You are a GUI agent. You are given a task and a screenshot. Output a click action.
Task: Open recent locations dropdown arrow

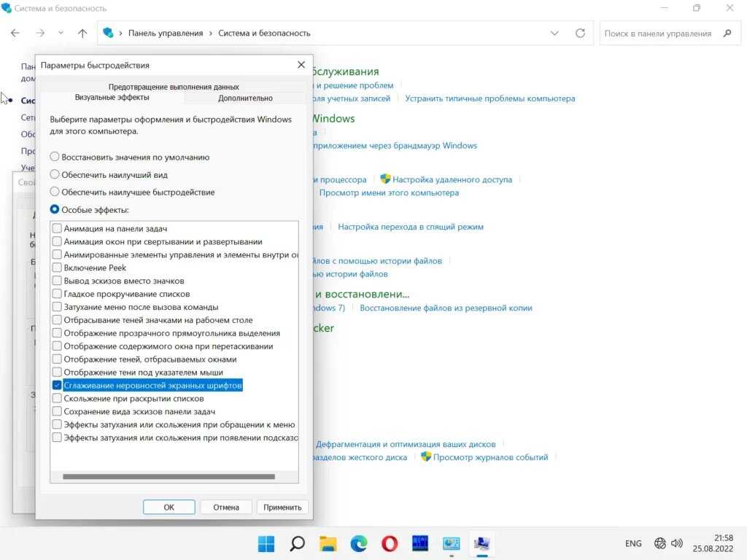pyautogui.click(x=61, y=33)
